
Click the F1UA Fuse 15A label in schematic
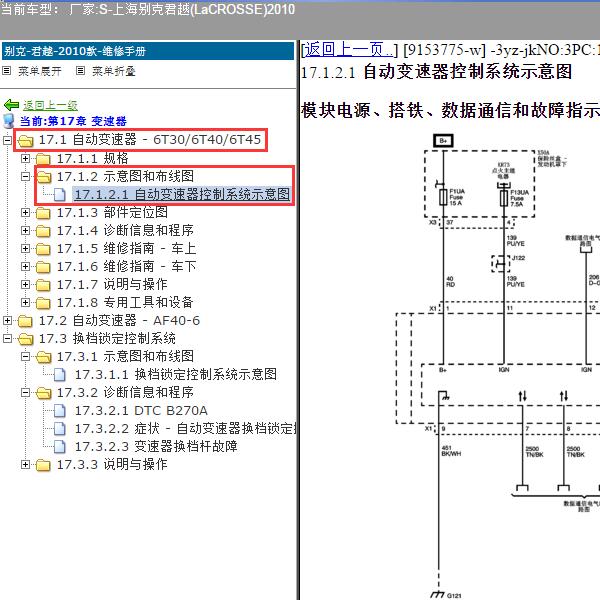(457, 197)
